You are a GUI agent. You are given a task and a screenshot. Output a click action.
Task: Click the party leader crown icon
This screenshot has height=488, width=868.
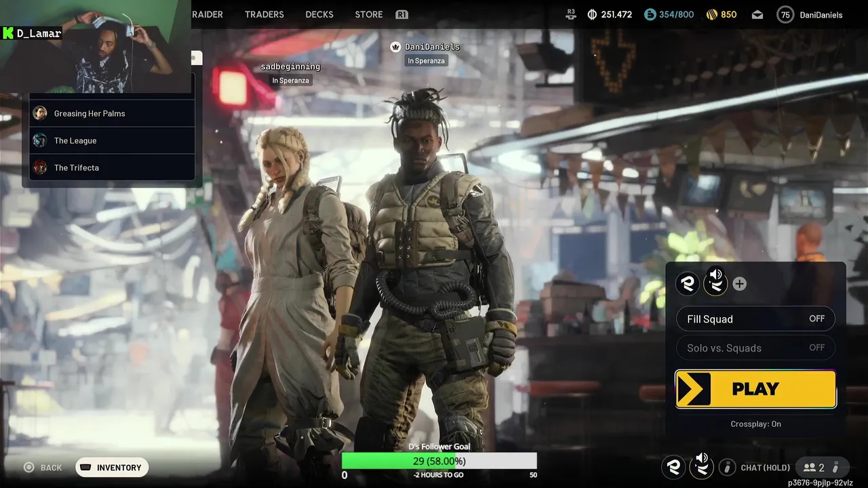395,47
